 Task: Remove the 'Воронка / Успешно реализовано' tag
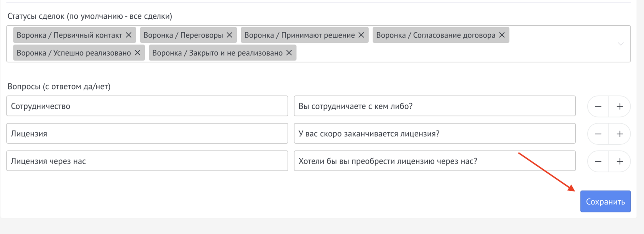138,53
